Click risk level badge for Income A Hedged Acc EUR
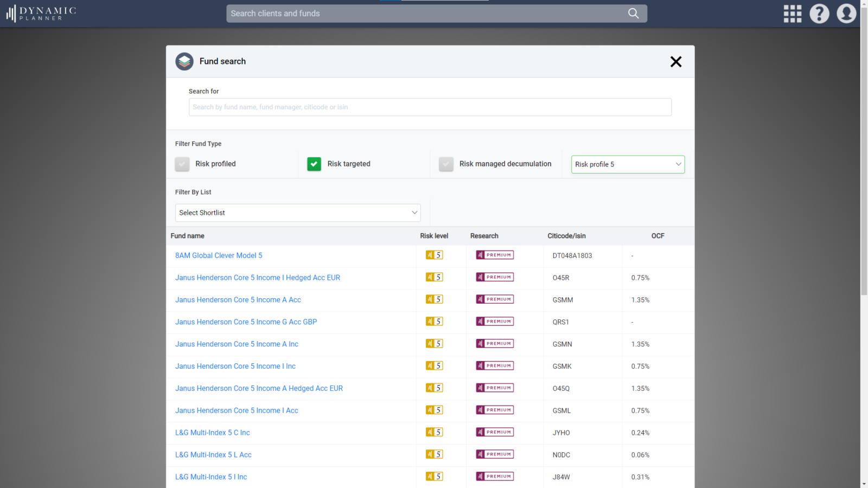Image resolution: width=868 pixels, height=488 pixels. (x=435, y=388)
